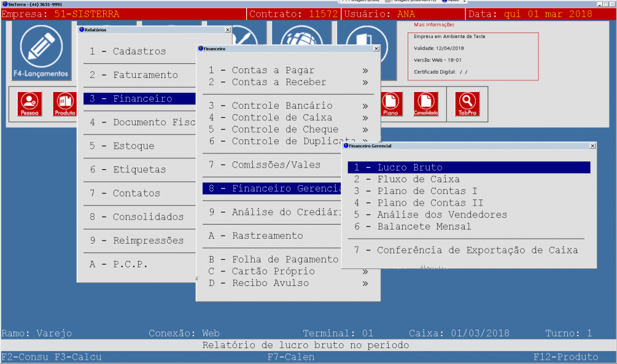617x364 pixels.
Task: Open the Produto icon shortcut
Action: pos(64,104)
